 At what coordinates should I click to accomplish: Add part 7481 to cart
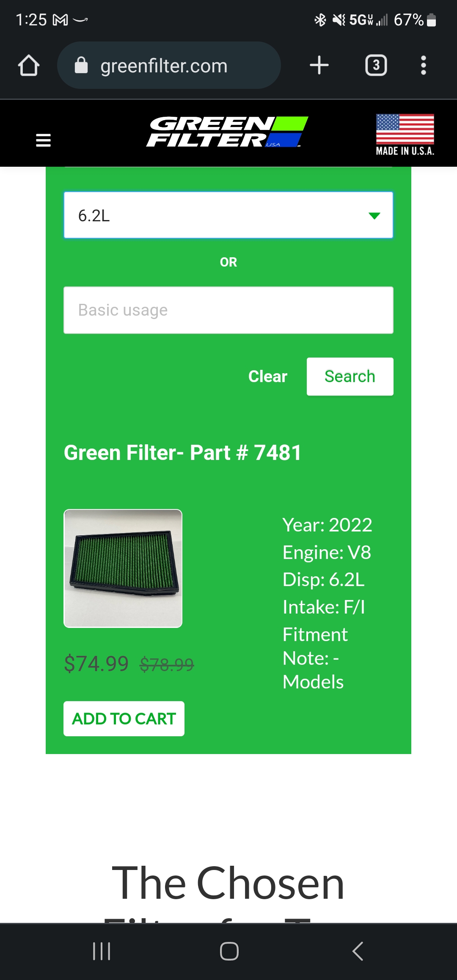124,718
